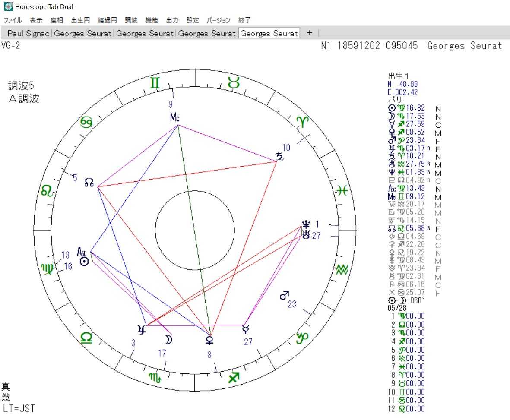Click the Cancer sign on the chart wheel

[86, 122]
